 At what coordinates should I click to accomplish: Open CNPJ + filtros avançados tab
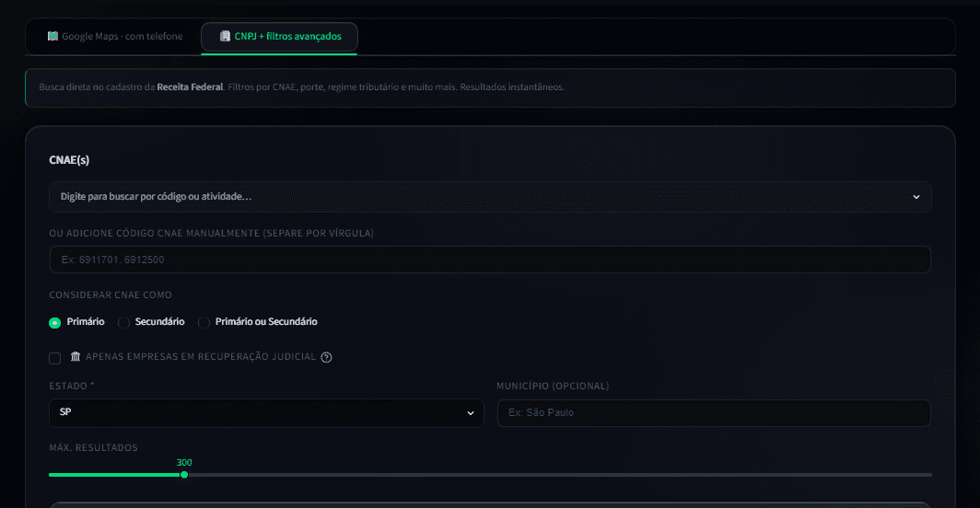pyautogui.click(x=279, y=36)
